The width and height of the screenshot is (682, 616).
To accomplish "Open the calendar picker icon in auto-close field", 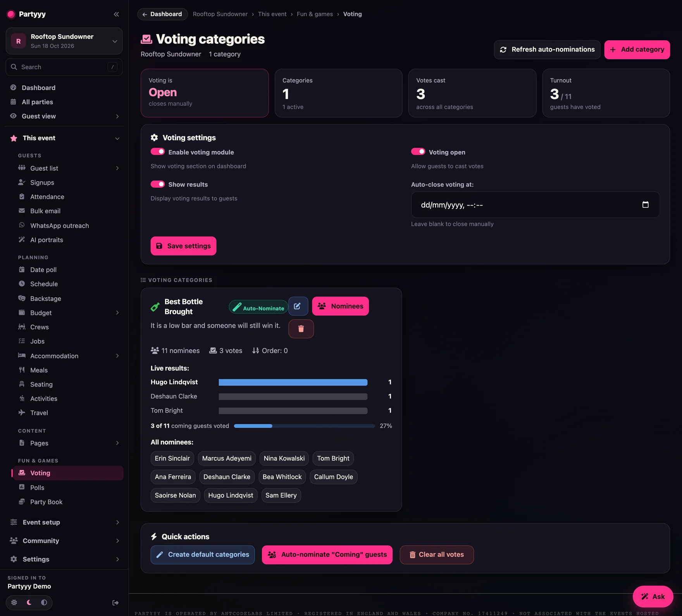I will [645, 205].
